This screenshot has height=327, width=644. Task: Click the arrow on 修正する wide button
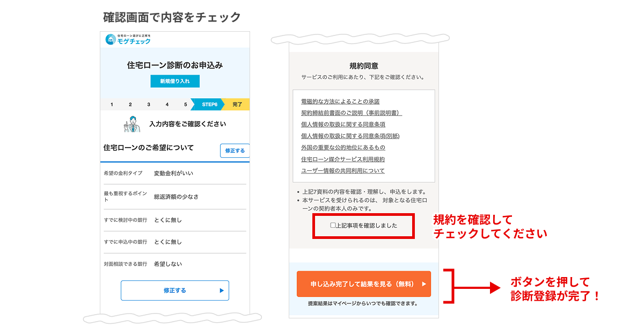[222, 290]
